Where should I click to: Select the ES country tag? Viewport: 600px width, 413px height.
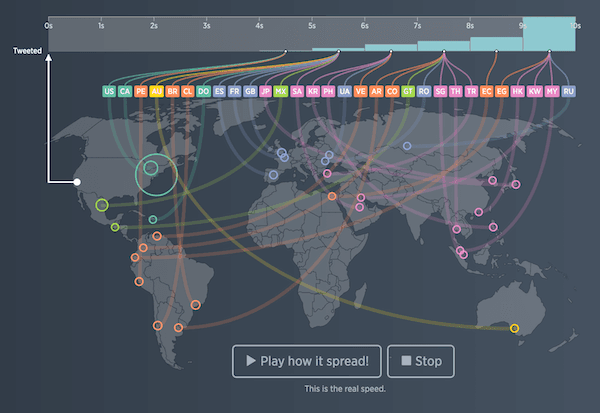point(219,91)
